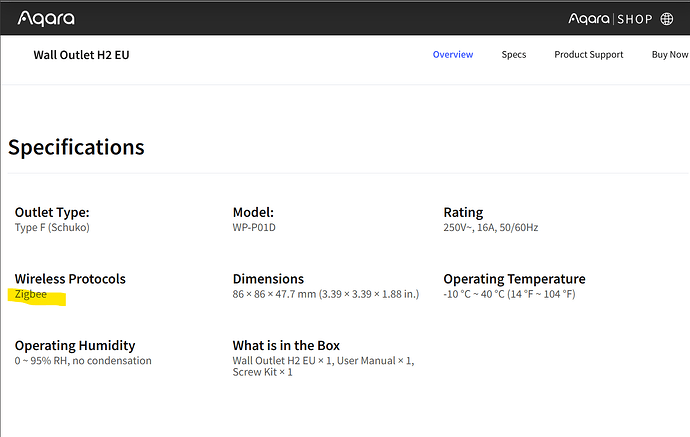This screenshot has height=437, width=690.
Task: Select the -10 °C ~ 40 °C value
Action: (x=509, y=294)
